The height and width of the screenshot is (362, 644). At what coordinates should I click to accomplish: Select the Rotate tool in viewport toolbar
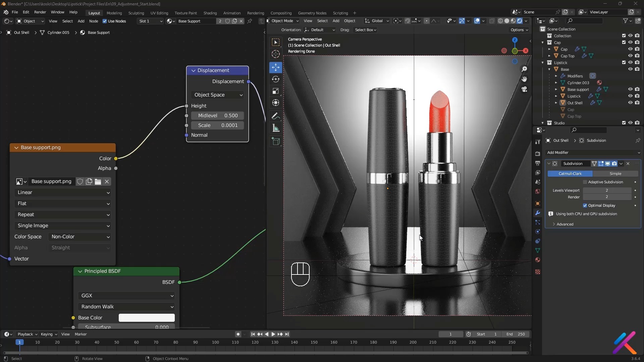[276, 79]
